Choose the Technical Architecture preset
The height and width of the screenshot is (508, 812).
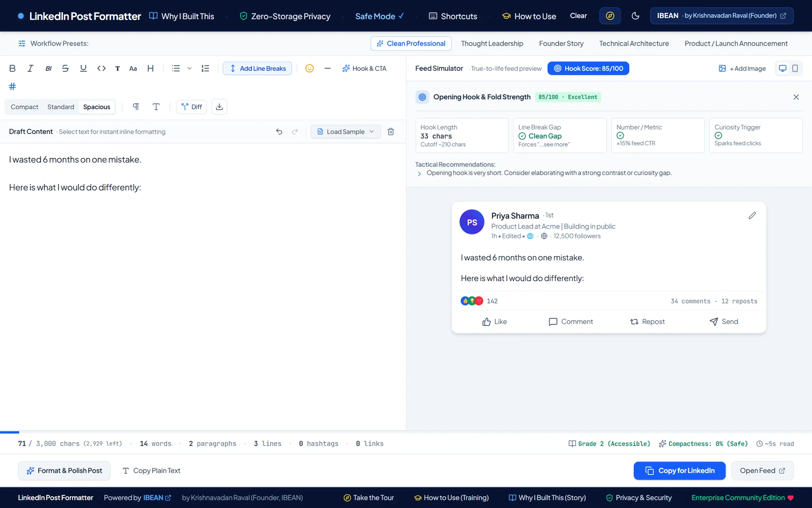[x=634, y=44]
